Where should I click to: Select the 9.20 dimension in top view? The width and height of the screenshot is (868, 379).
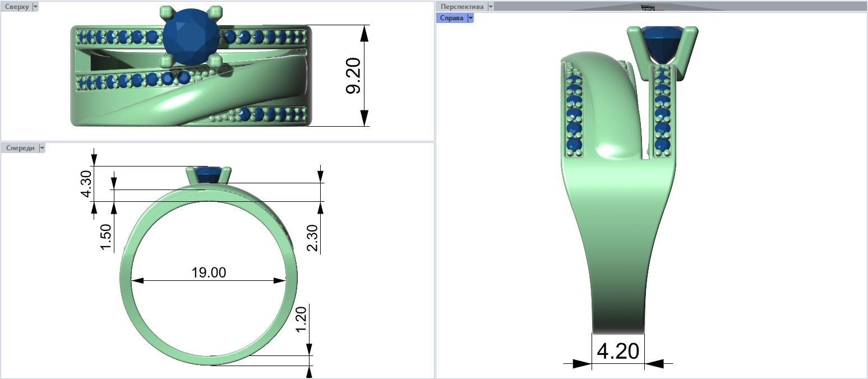(353, 76)
